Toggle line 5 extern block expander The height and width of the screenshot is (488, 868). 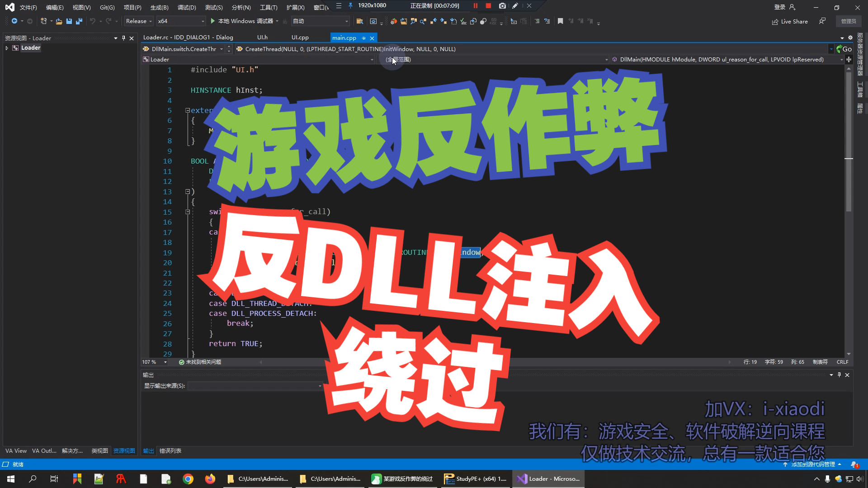click(187, 110)
